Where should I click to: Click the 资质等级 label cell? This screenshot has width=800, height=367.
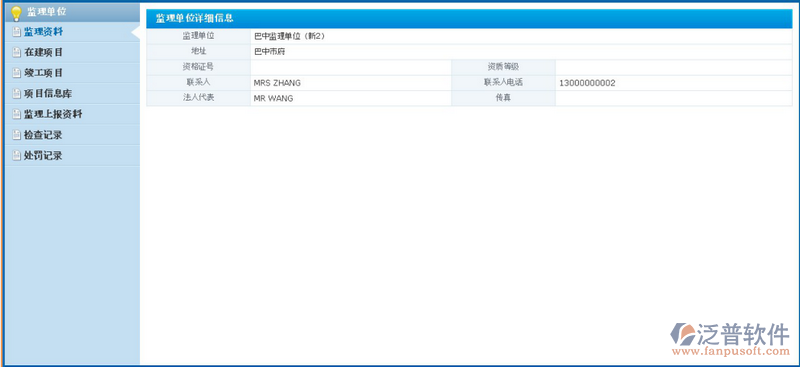click(x=503, y=67)
